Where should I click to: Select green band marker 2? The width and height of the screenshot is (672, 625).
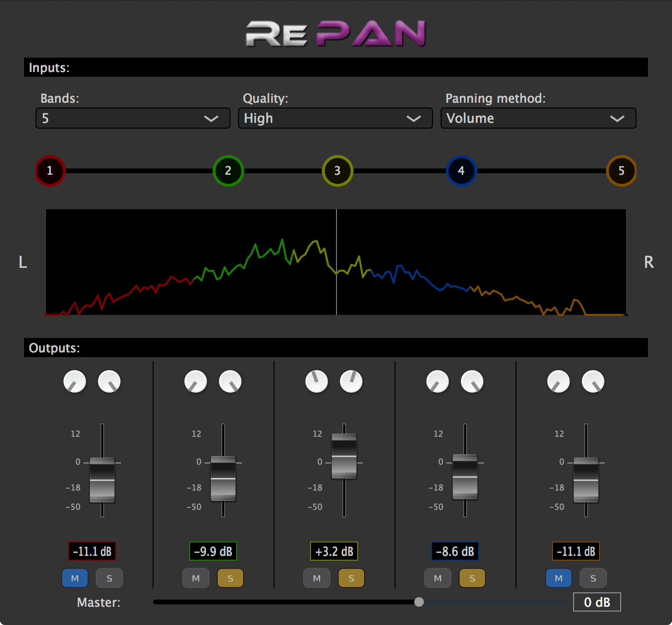pyautogui.click(x=228, y=171)
